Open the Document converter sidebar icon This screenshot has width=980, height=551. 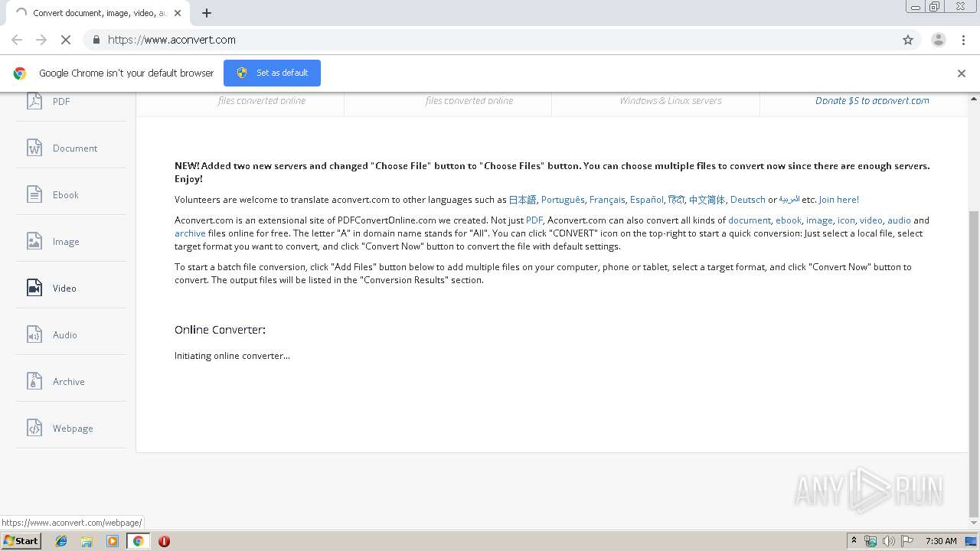point(34,148)
